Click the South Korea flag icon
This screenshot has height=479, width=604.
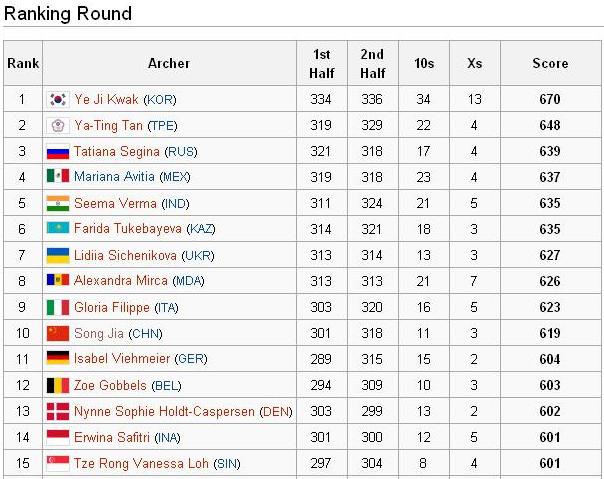(x=57, y=100)
